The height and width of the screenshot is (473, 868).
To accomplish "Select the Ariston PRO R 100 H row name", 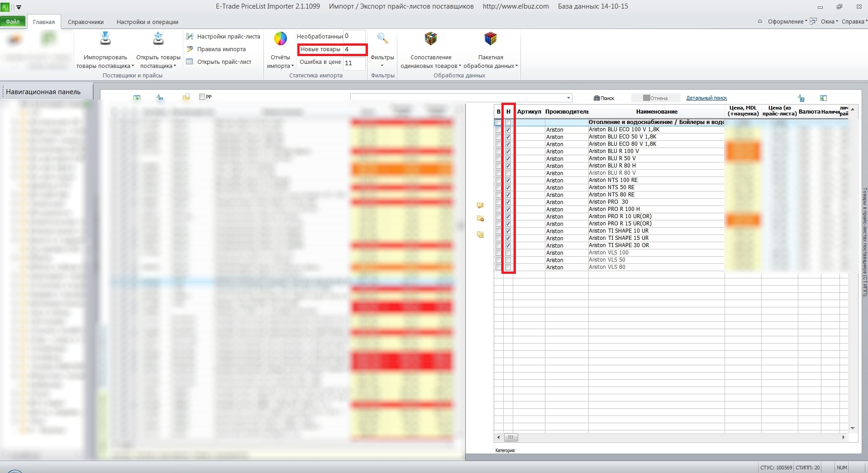I will 614,209.
